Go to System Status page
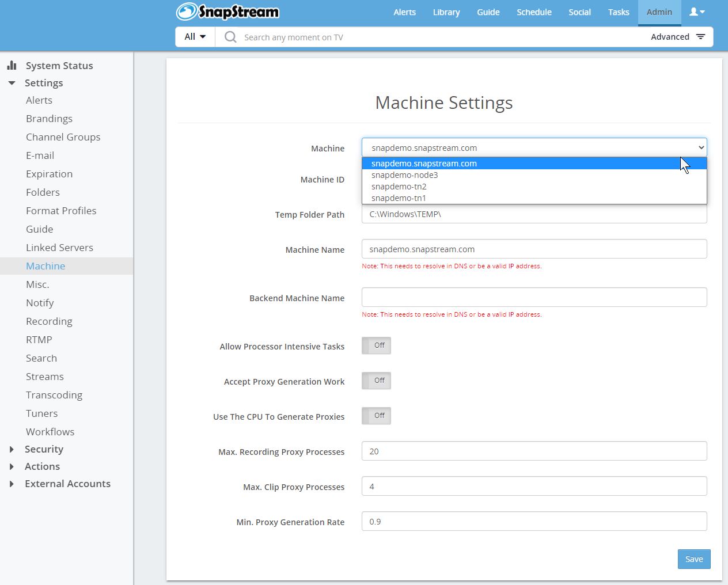 click(59, 66)
